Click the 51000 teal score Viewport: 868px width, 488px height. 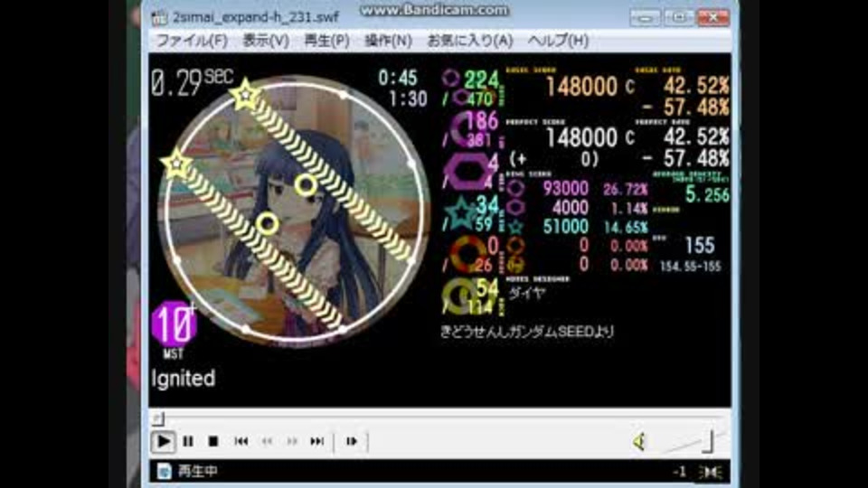(x=565, y=226)
